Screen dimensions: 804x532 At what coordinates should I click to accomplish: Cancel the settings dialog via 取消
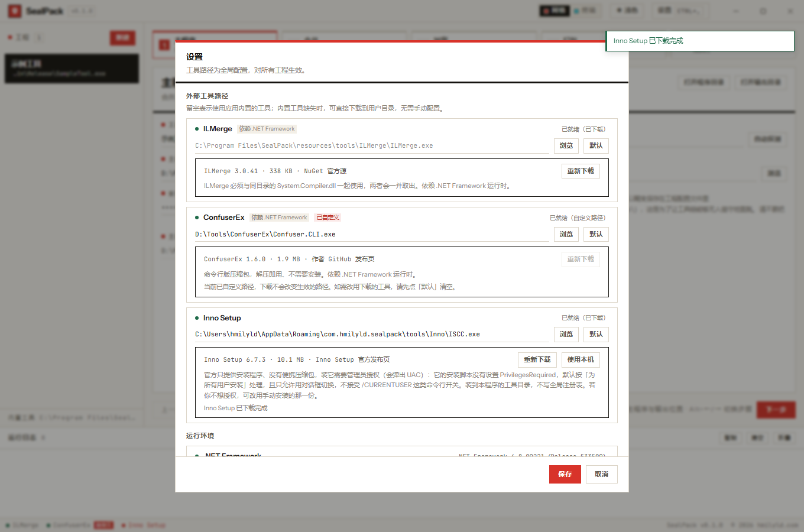[601, 475]
